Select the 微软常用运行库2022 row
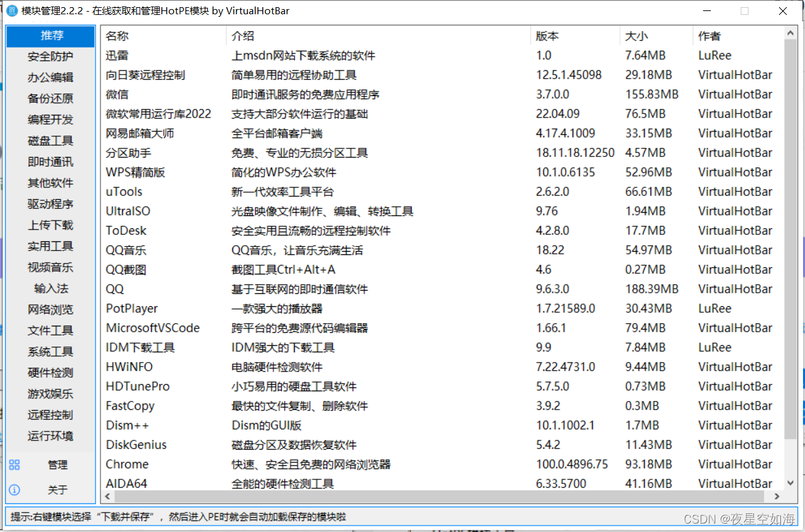 pyautogui.click(x=442, y=114)
